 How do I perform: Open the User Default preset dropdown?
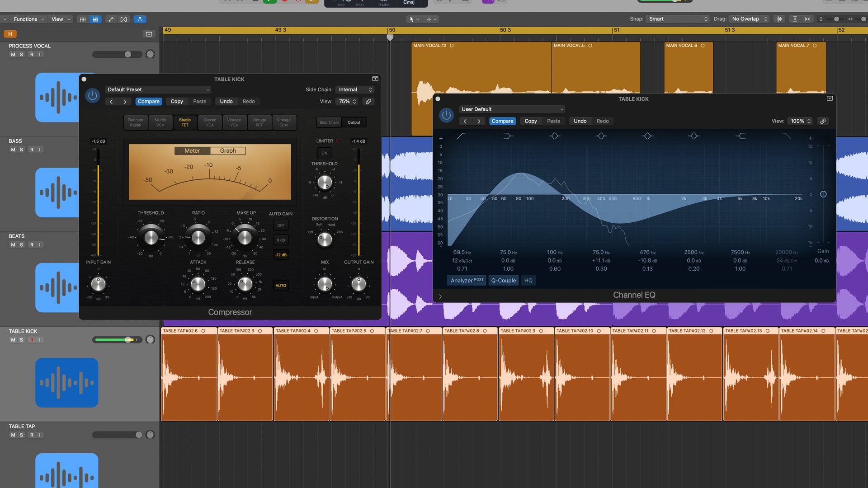[x=512, y=109]
